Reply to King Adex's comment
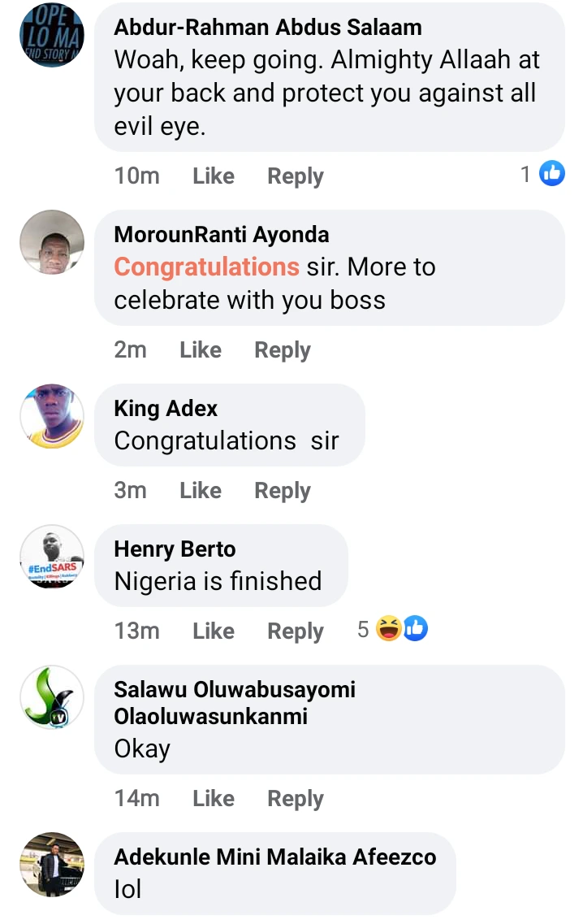583x924 pixels. (283, 491)
